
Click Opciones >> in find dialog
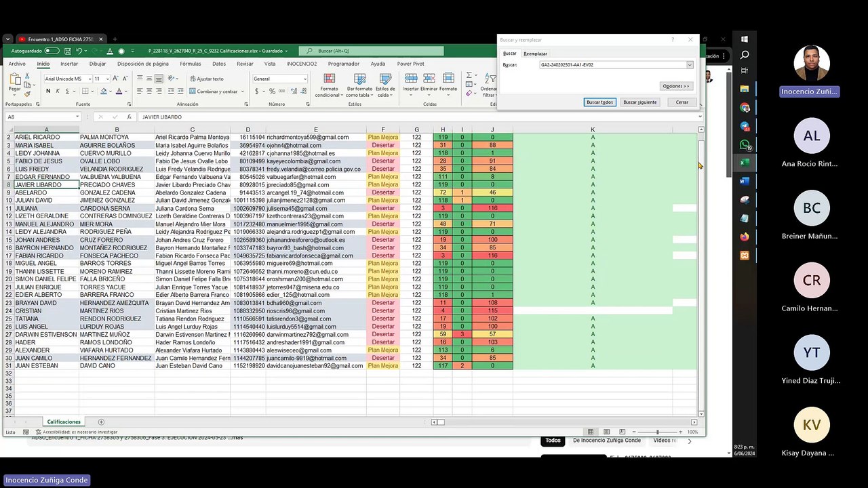(676, 86)
